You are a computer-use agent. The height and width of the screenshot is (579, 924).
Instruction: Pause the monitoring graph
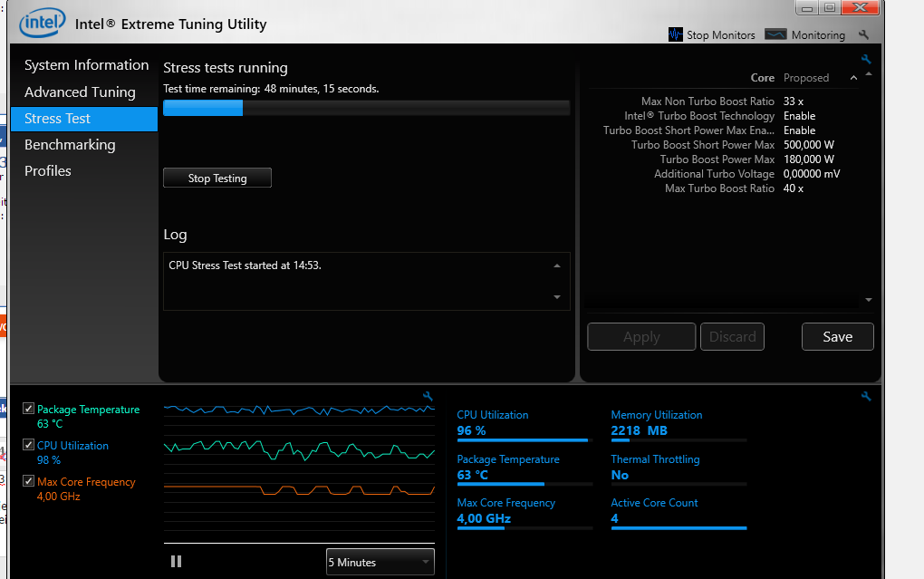tap(177, 561)
